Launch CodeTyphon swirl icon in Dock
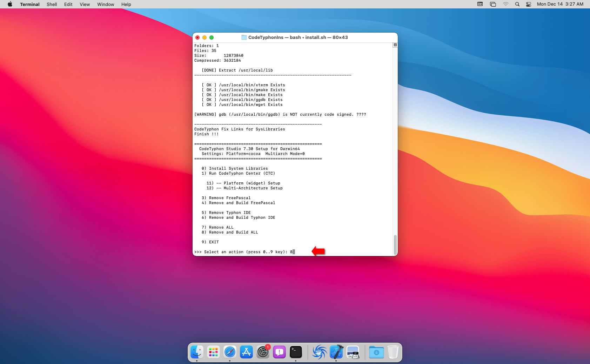The width and height of the screenshot is (590, 364). click(x=320, y=352)
